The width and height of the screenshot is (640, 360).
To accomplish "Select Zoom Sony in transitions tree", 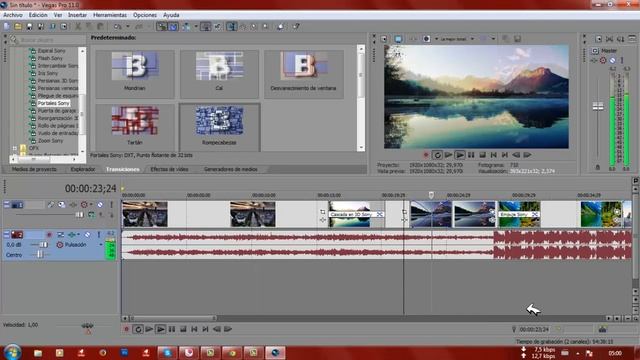I will point(50,140).
